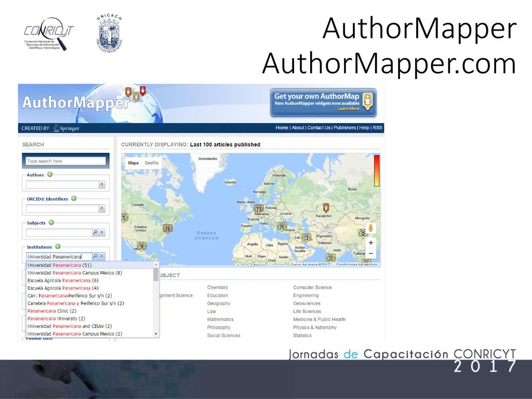
Task: Open the Education subject link
Action: pos(218,296)
